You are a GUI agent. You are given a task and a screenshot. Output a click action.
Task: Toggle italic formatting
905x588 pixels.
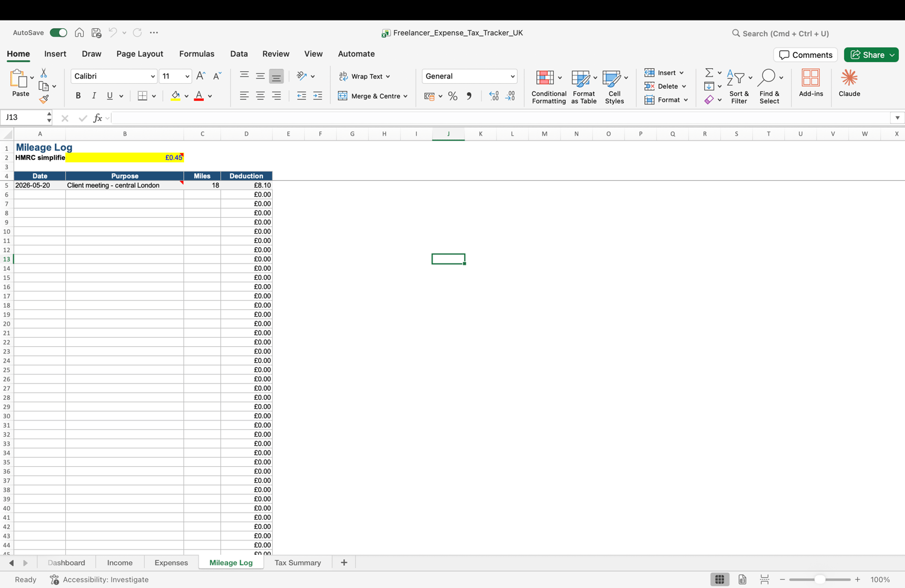click(94, 96)
